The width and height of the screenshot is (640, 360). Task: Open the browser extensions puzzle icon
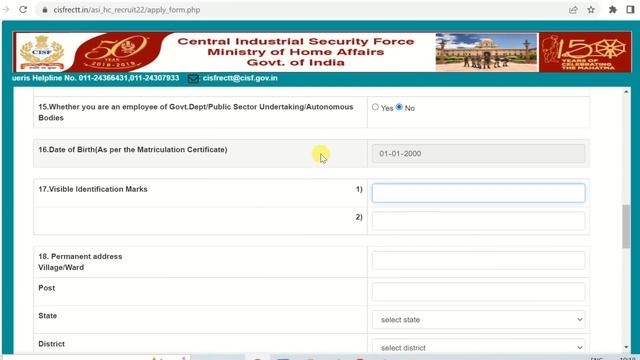coord(613,10)
